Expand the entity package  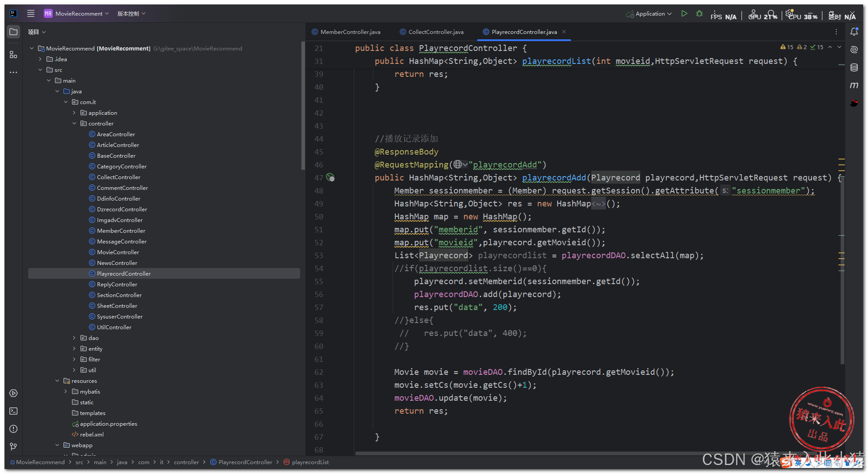pos(74,348)
